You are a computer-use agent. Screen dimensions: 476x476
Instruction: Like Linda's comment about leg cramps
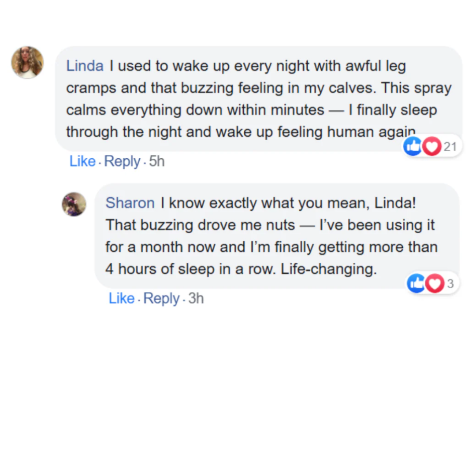click(82, 161)
